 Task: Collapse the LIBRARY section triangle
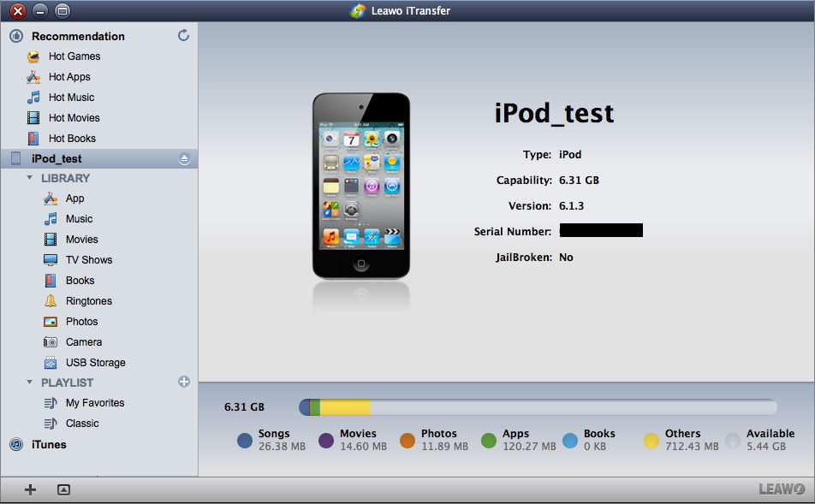pos(30,178)
